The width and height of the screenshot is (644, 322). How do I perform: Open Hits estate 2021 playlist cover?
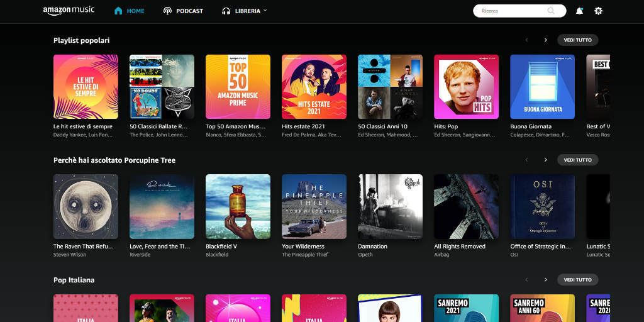click(x=314, y=87)
